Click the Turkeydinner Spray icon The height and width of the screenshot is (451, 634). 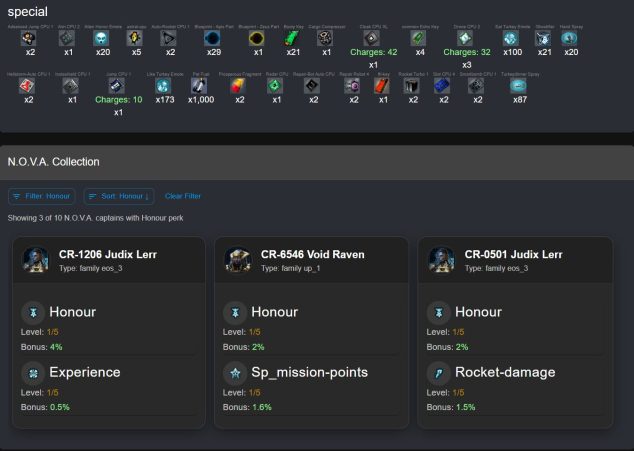[x=519, y=86]
